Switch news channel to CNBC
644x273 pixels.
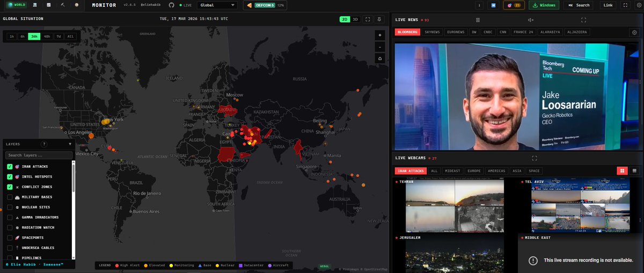click(488, 32)
